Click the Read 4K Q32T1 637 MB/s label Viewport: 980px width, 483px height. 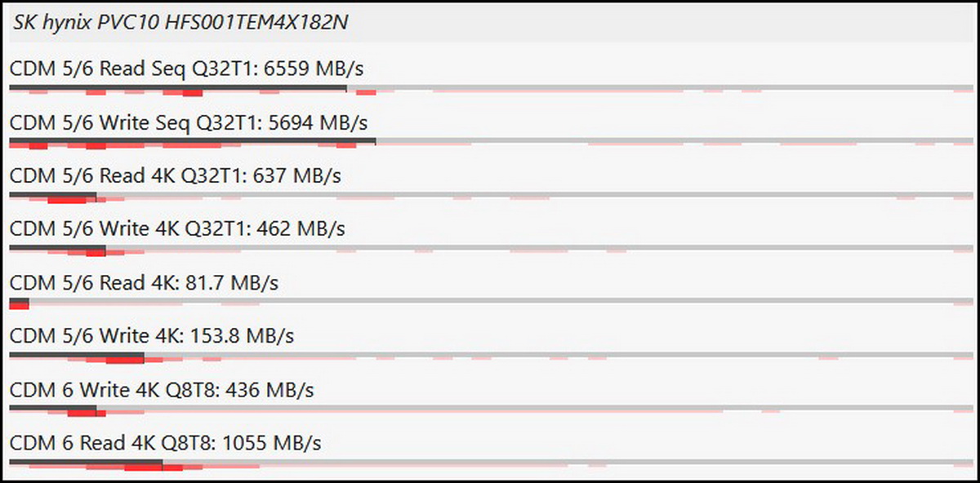pyautogui.click(x=176, y=175)
